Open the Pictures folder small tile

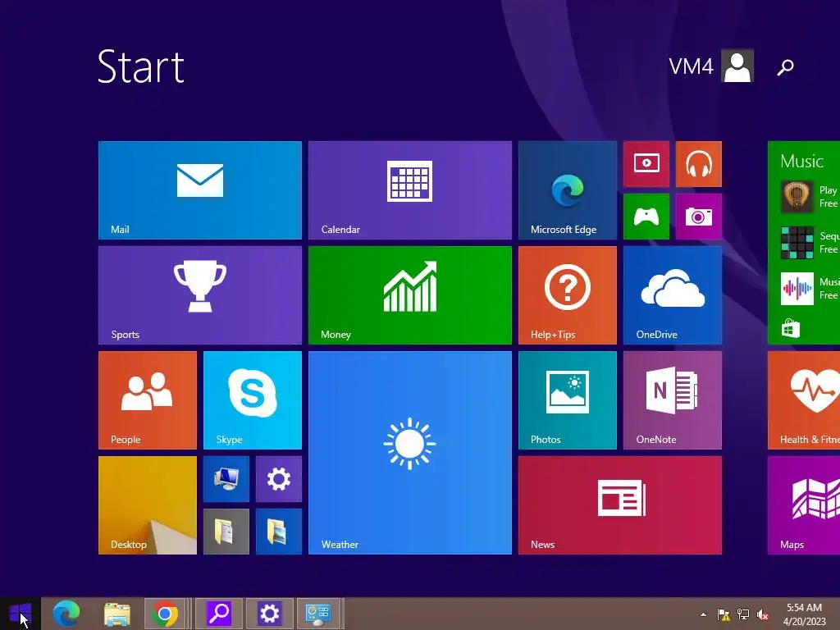pos(279,532)
